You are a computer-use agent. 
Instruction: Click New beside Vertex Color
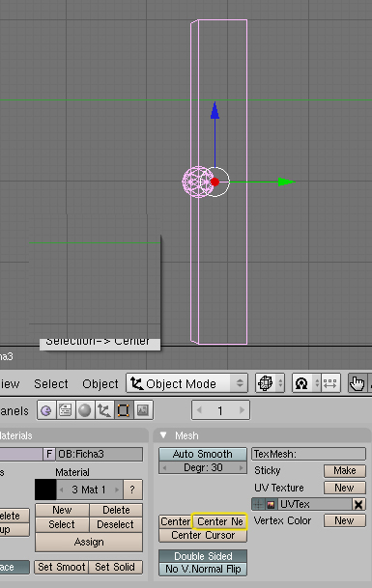(x=345, y=520)
